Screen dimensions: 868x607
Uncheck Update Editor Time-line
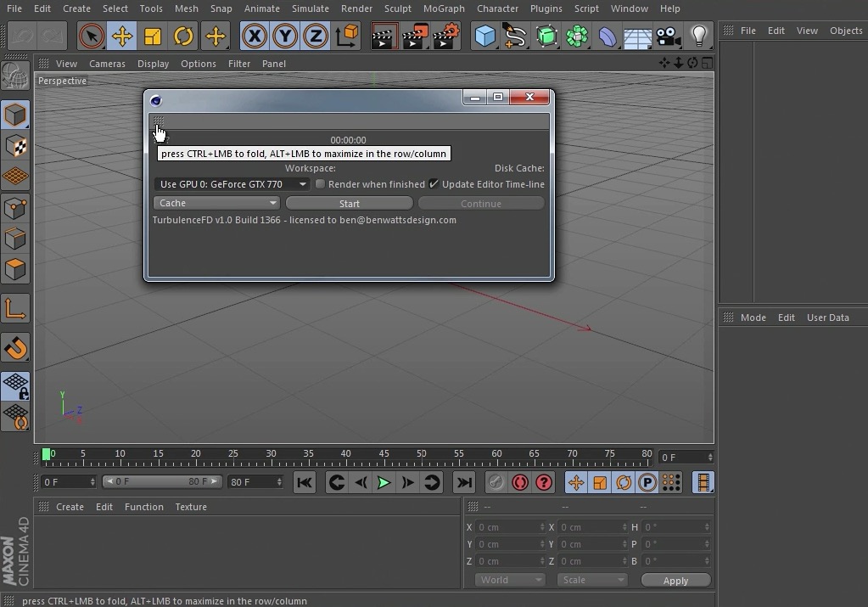[434, 184]
